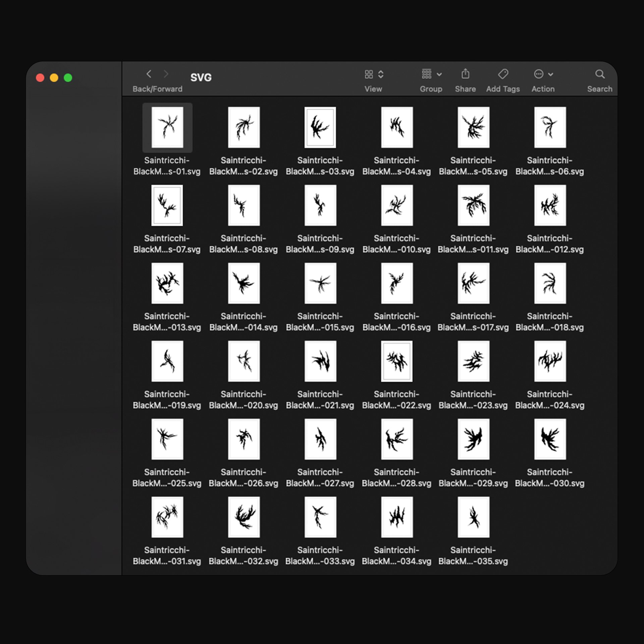Select the last file -035.svg
Image resolution: width=644 pixels, height=644 pixels.
tap(473, 517)
